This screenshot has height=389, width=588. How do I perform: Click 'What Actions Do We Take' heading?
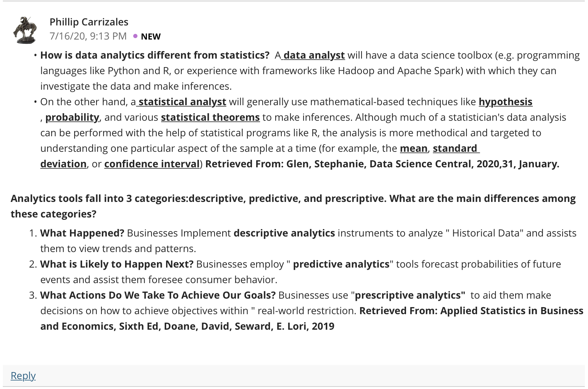point(158,295)
